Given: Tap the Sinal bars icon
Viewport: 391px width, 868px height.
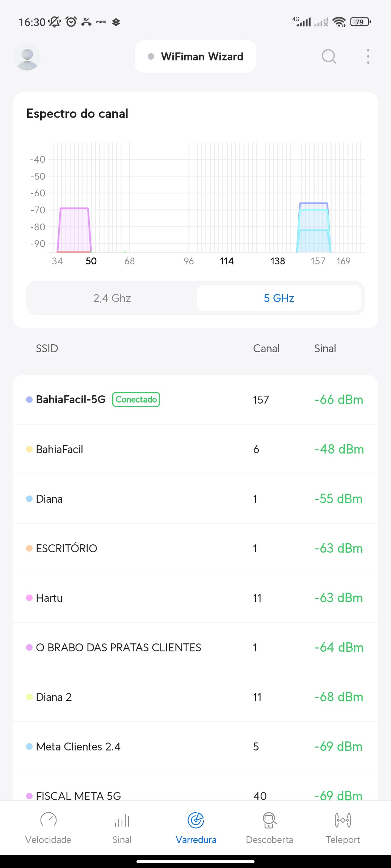Looking at the screenshot, I should tap(122, 820).
